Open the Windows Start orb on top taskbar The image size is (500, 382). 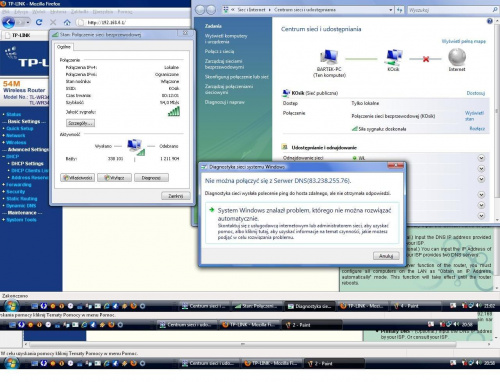coord(12,306)
